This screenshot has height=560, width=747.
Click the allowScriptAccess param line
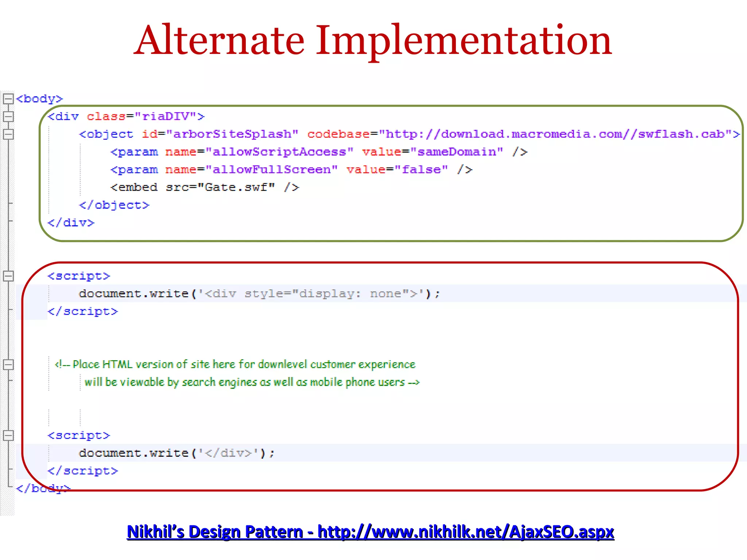point(319,152)
